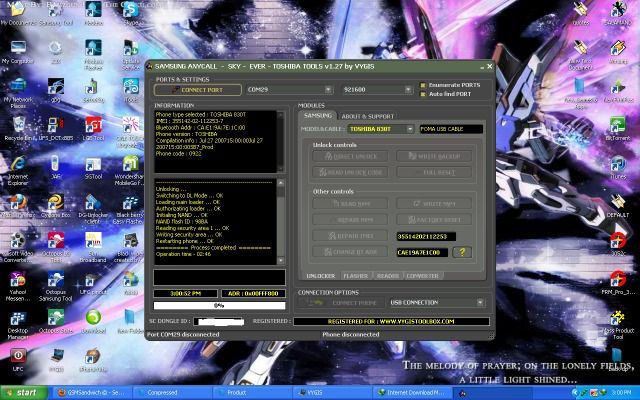Click the CHANGE BT ADR button
Viewport: 640px width, 400px height.
[x=350, y=252]
